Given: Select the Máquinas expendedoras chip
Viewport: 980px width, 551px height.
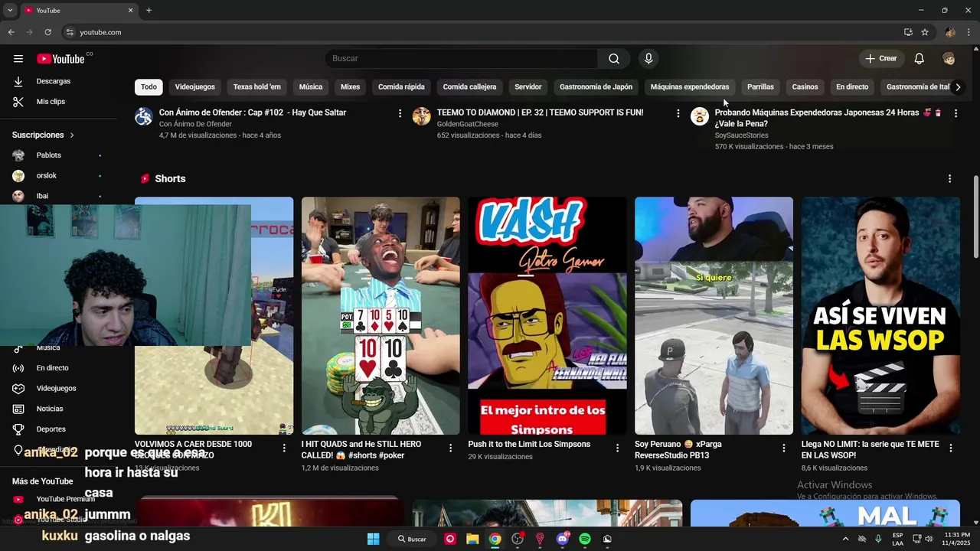Looking at the screenshot, I should pos(690,87).
